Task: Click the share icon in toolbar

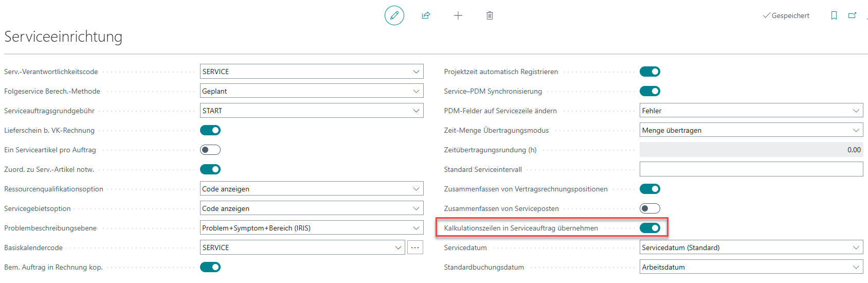Action: [426, 15]
